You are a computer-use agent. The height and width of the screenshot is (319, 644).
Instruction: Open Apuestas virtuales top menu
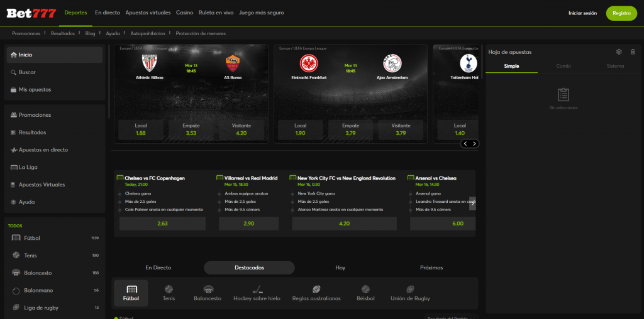[148, 13]
